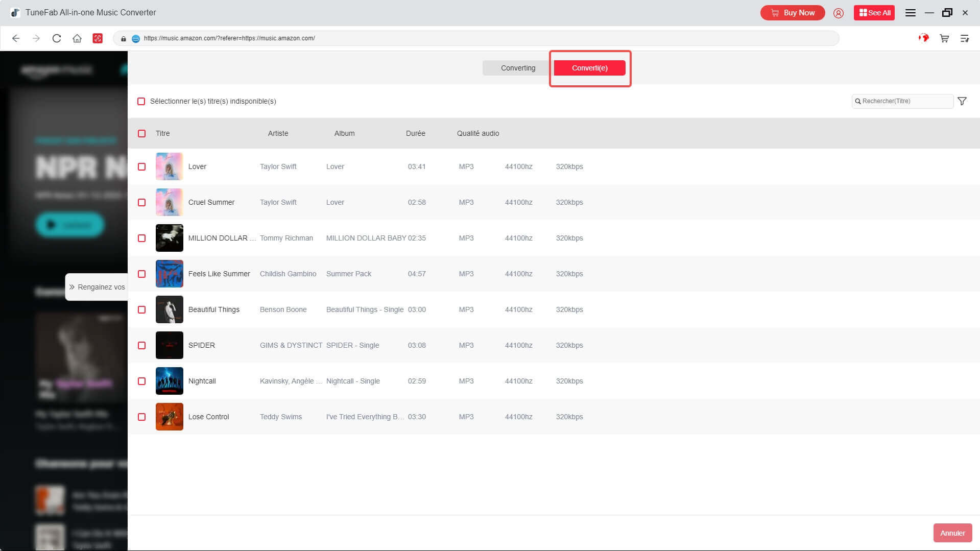Click the filter funnel icon
The width and height of the screenshot is (980, 551).
tap(962, 101)
